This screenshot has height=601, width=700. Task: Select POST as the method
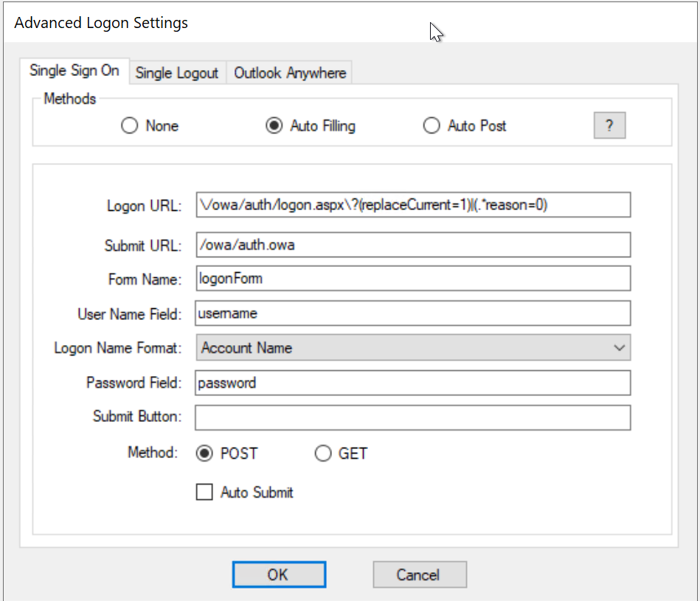point(204,454)
